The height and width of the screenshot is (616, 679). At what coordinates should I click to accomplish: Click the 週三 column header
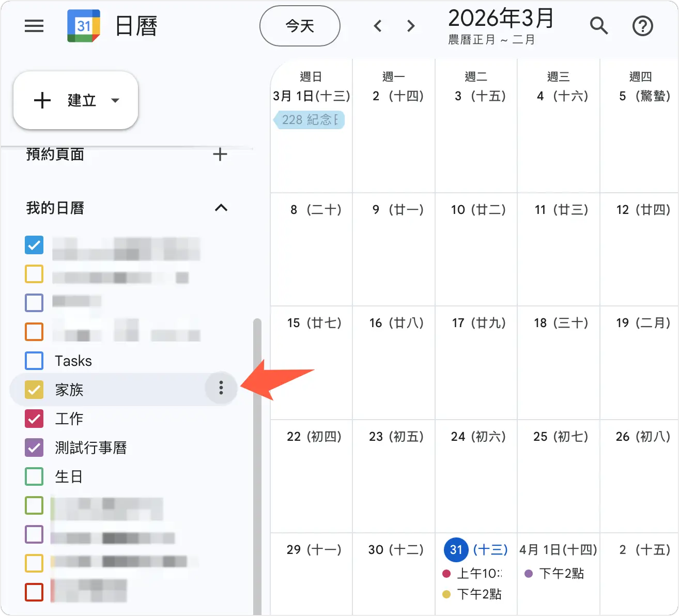pos(559,76)
